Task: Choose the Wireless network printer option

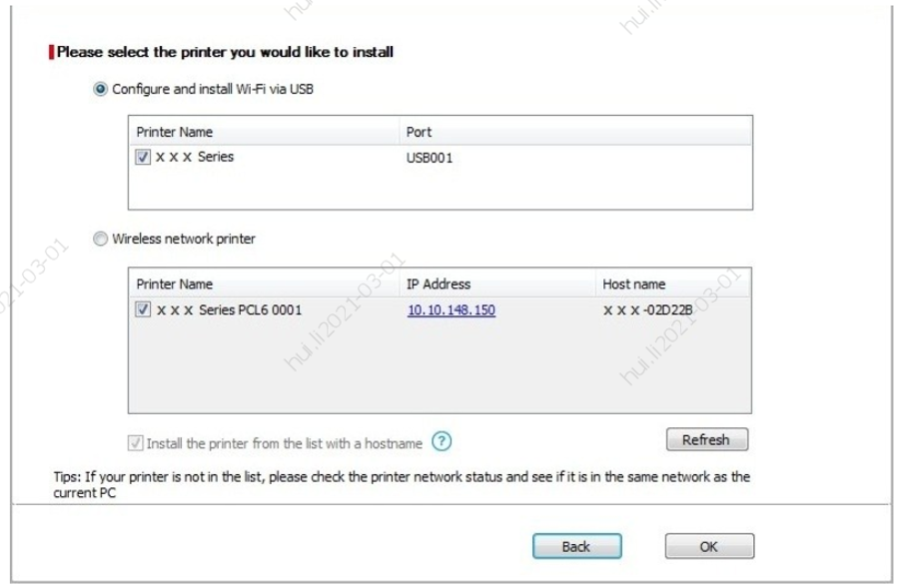Action: click(x=101, y=239)
